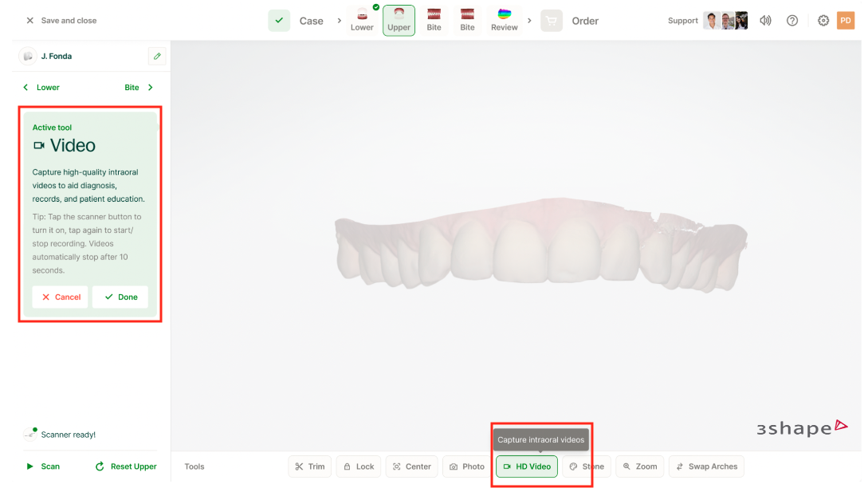Click the shopping cart Order icon

click(552, 21)
